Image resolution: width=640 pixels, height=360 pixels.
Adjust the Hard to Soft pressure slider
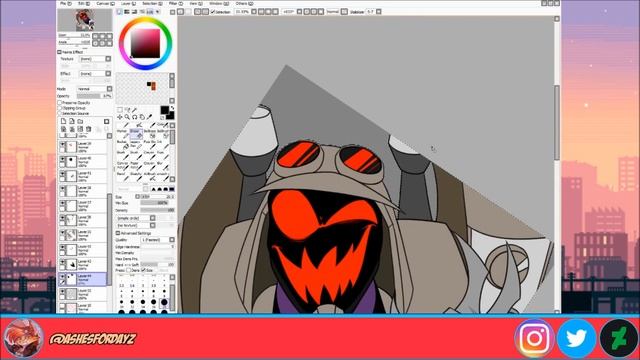coord(158,264)
